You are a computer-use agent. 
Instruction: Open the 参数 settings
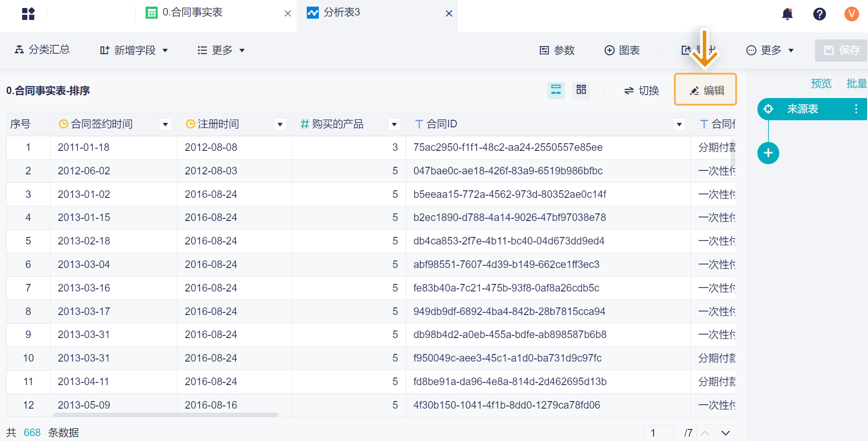click(557, 50)
